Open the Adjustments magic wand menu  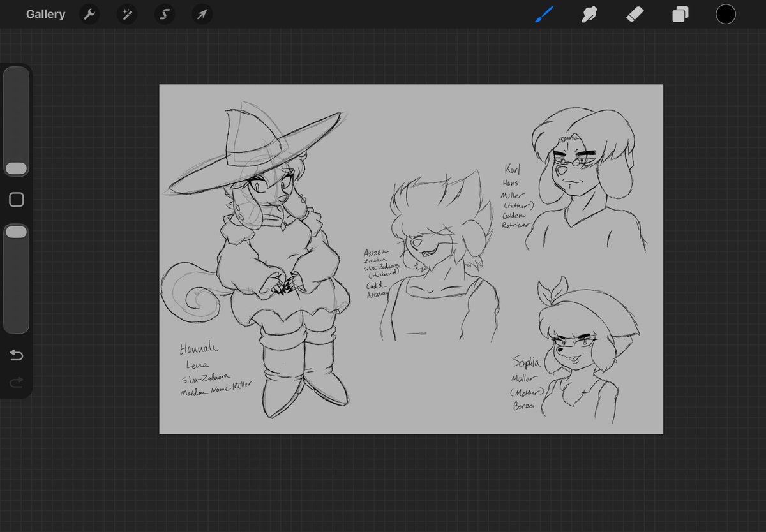(x=127, y=14)
